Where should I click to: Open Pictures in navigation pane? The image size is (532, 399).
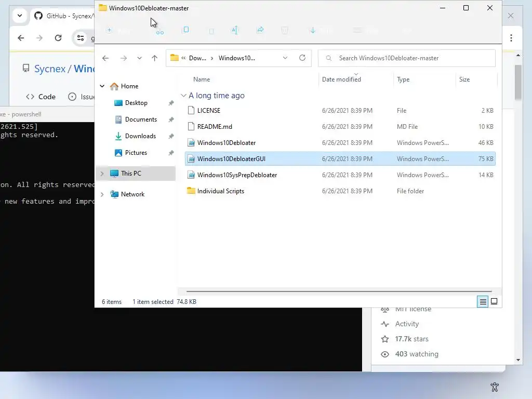[x=136, y=153]
